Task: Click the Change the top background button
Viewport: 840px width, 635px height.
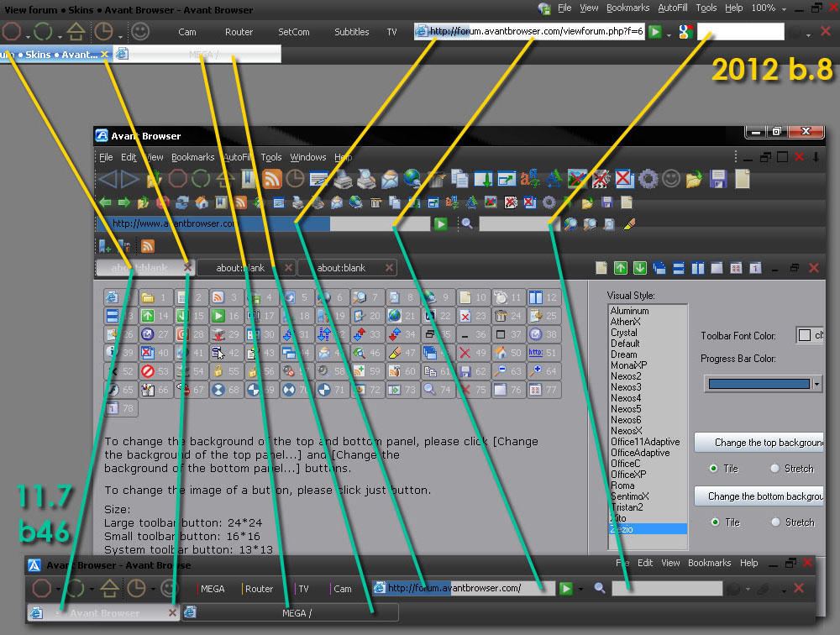Action: tap(759, 443)
